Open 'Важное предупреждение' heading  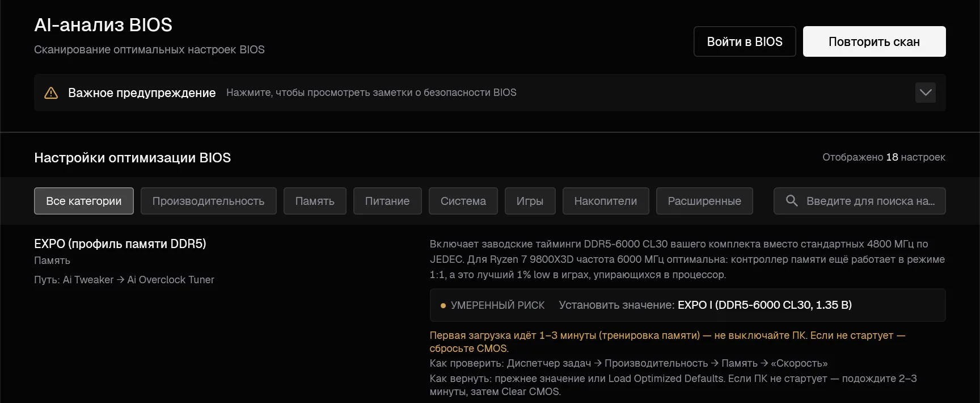click(x=142, y=93)
